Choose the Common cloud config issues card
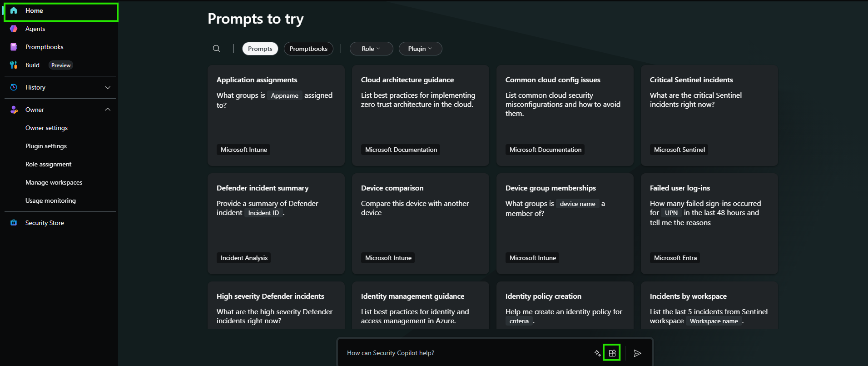 point(565,115)
